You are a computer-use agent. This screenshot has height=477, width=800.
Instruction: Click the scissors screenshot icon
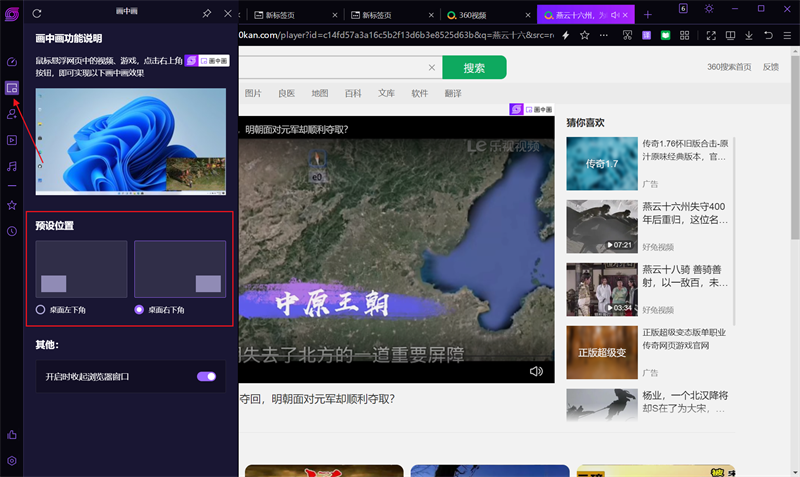pos(628,35)
